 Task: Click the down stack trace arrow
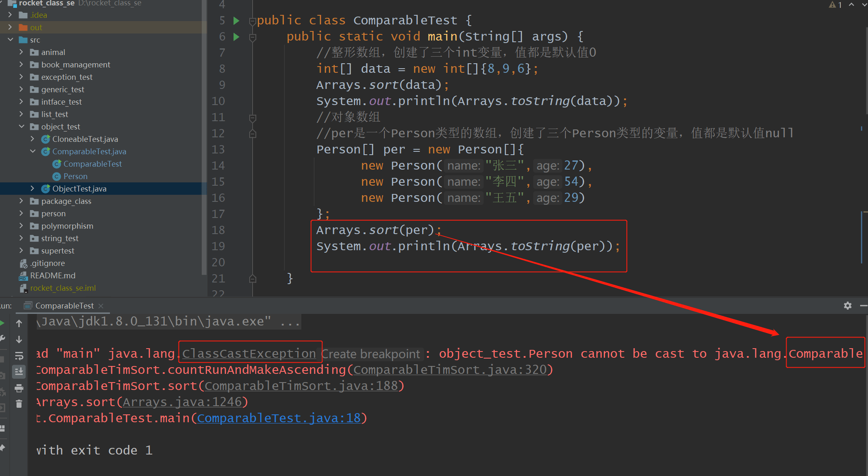tap(19, 340)
